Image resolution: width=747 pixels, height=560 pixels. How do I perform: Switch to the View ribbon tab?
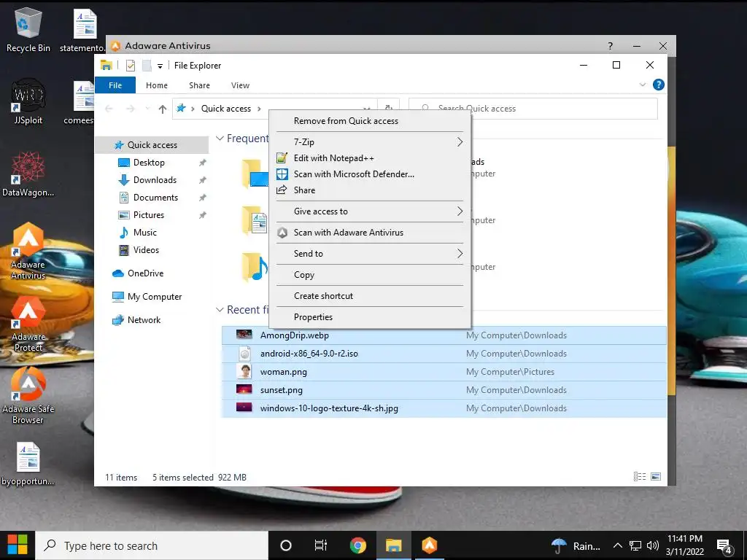(x=240, y=85)
